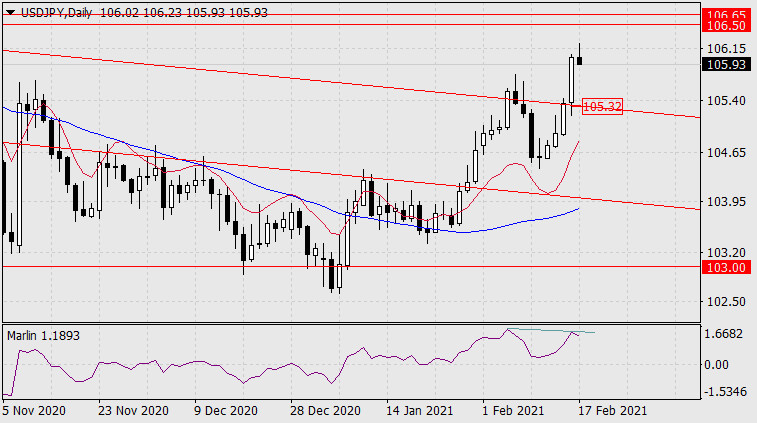Click the 14 Jan 2021 date label
The image size is (757, 423).
420,411
